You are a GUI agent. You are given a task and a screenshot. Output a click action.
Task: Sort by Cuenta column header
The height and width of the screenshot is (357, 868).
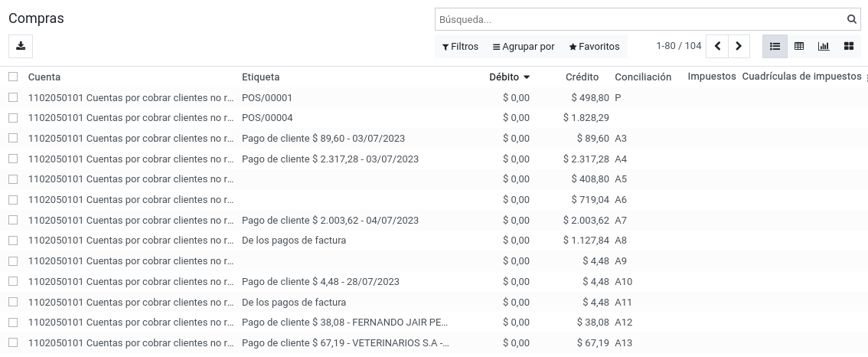point(44,77)
